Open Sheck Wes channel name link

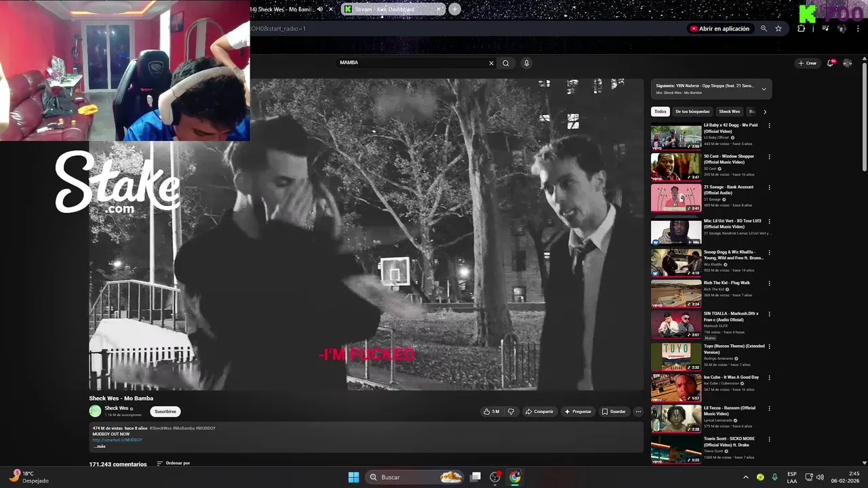click(x=117, y=409)
